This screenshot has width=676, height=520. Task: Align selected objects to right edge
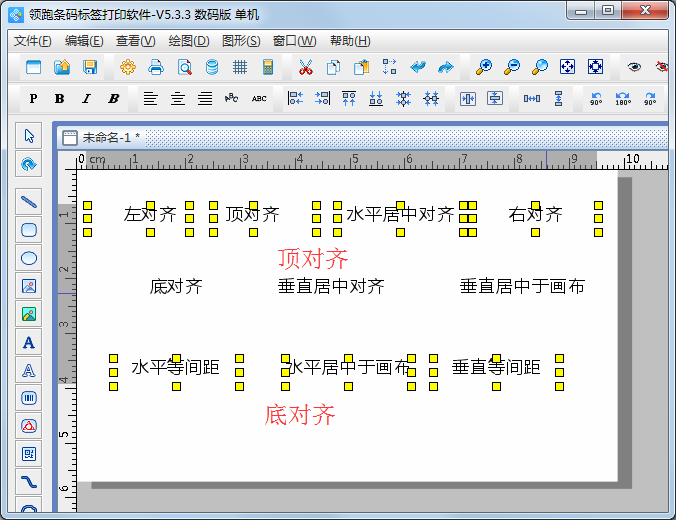(322, 99)
